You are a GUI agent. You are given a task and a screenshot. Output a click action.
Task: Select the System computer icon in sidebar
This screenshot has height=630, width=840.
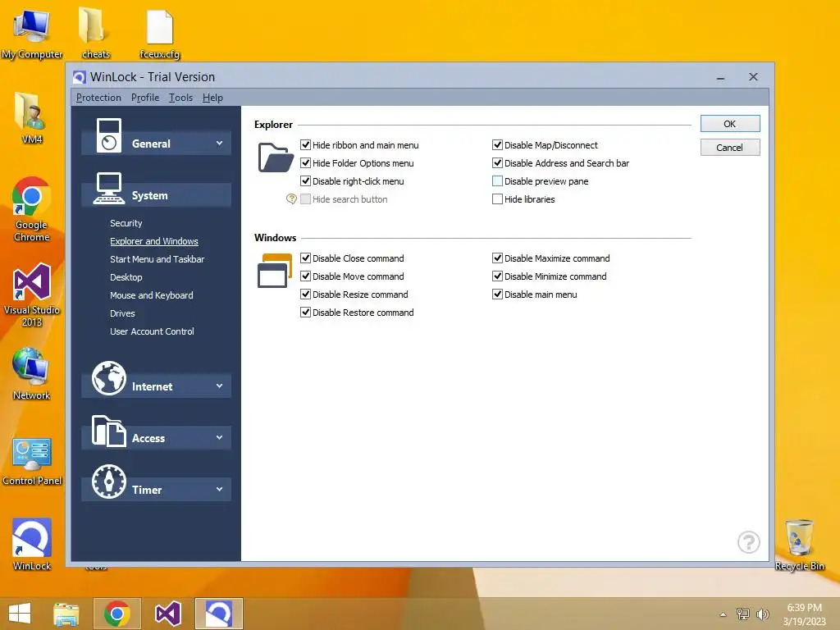point(109,189)
